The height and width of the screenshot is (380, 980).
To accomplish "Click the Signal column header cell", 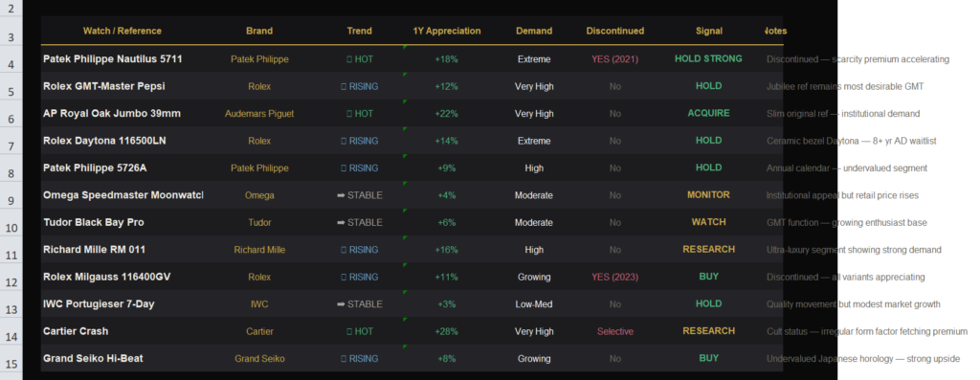I will [709, 31].
